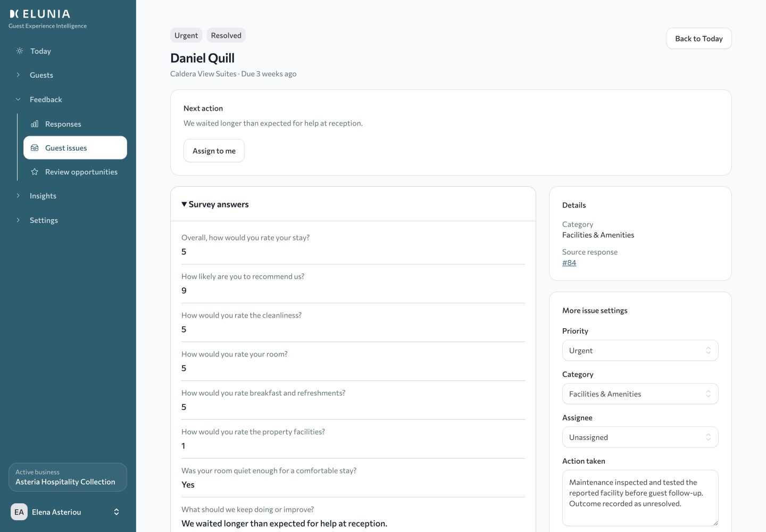
Task: Click the 'Details' card heading
Action: coord(574,205)
